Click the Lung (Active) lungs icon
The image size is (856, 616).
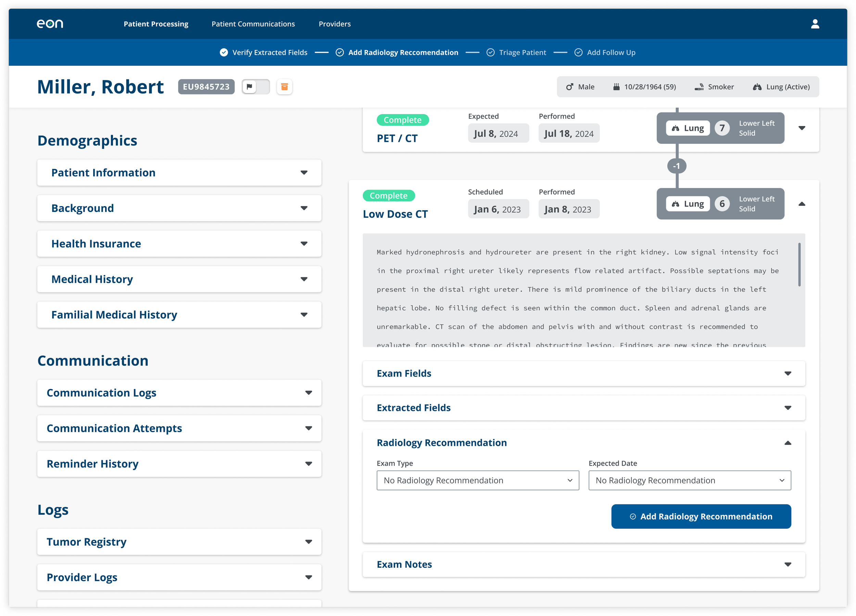[757, 87]
